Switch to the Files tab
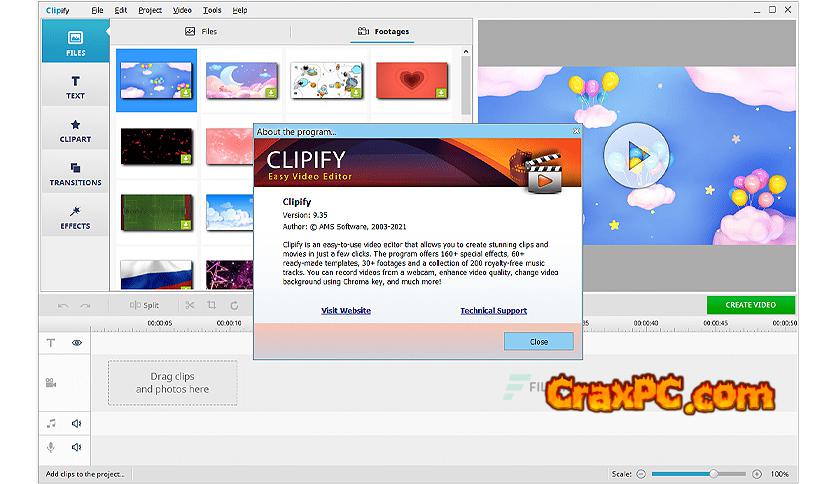 pos(202,32)
